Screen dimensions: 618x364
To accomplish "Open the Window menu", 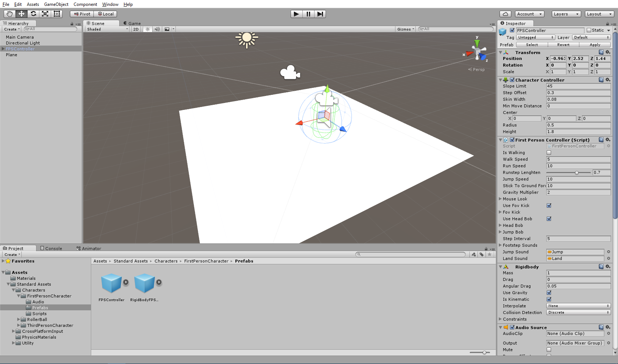I will tap(110, 4).
